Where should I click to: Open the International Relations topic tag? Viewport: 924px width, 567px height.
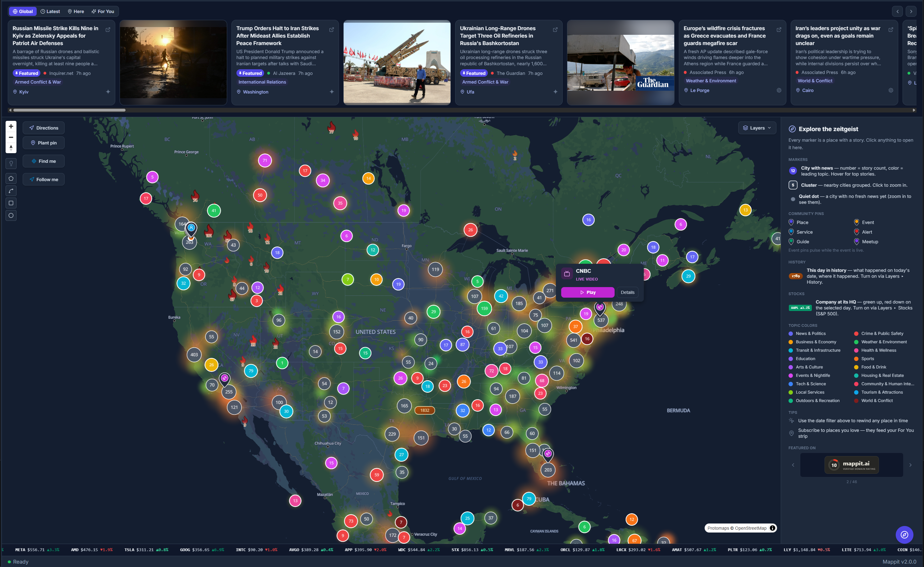[262, 82]
